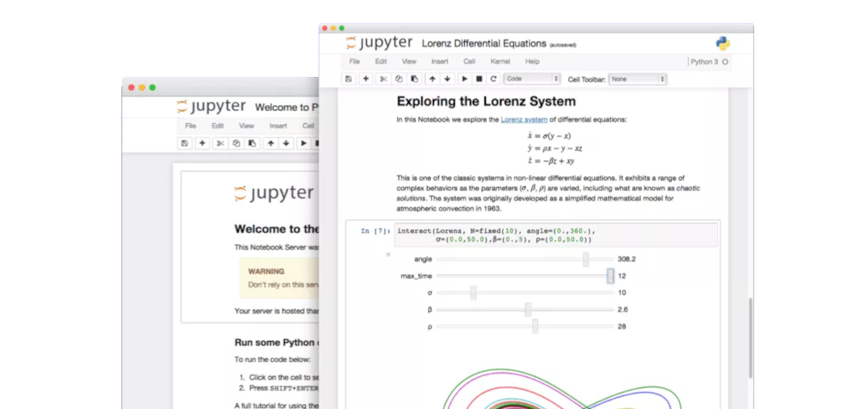Open Edit menu in Welcome notebook window
Screen dimensions: 868x409
[x=217, y=126]
